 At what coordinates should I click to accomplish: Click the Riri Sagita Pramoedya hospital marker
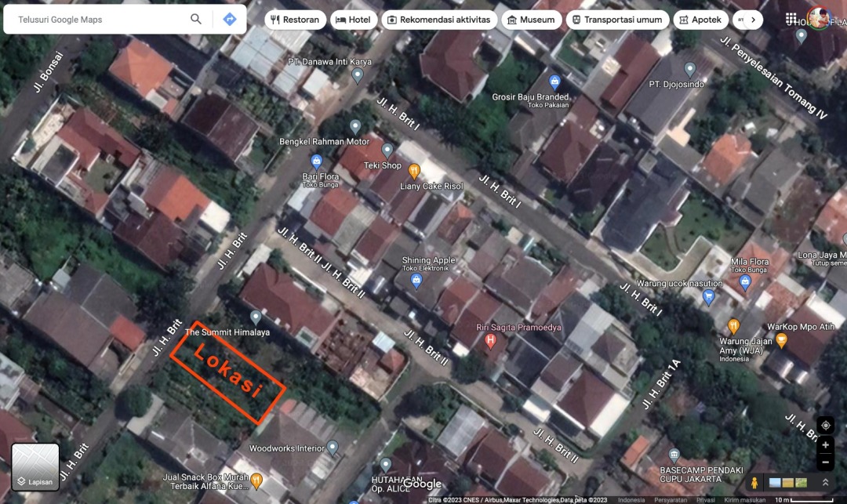coord(491,341)
